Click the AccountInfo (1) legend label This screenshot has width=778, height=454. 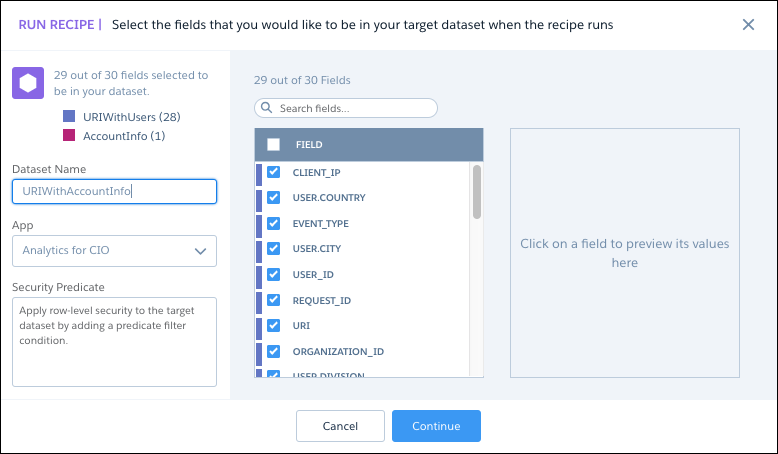[x=124, y=136]
